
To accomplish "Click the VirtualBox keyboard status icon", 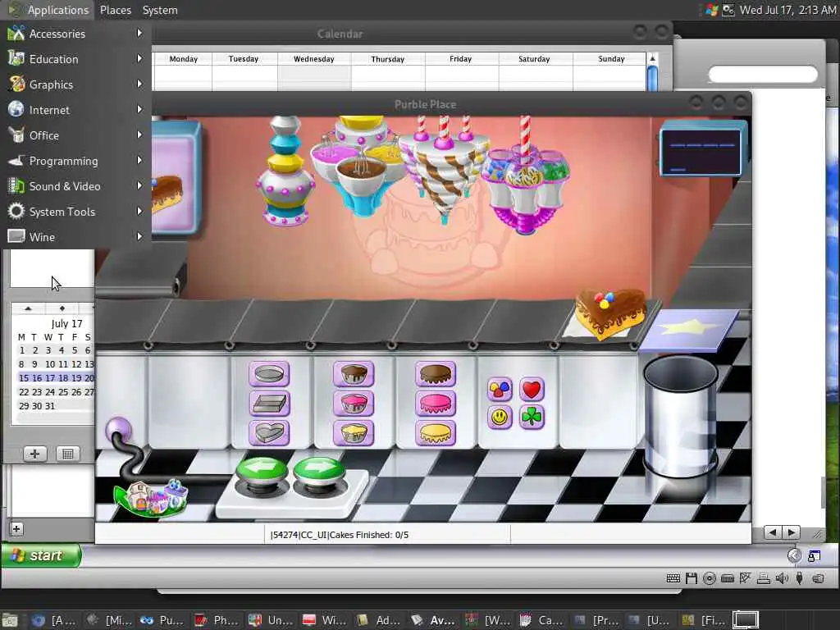I will pos(673,578).
